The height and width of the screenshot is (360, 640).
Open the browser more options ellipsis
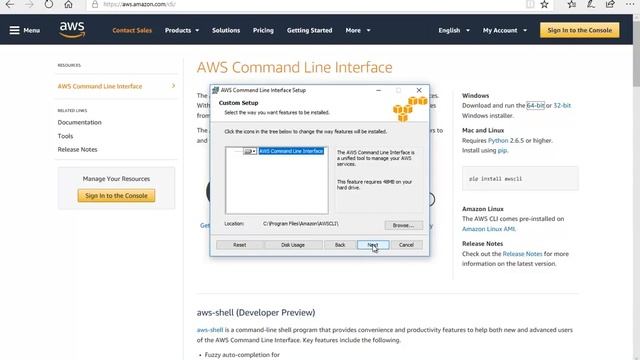point(630,4)
